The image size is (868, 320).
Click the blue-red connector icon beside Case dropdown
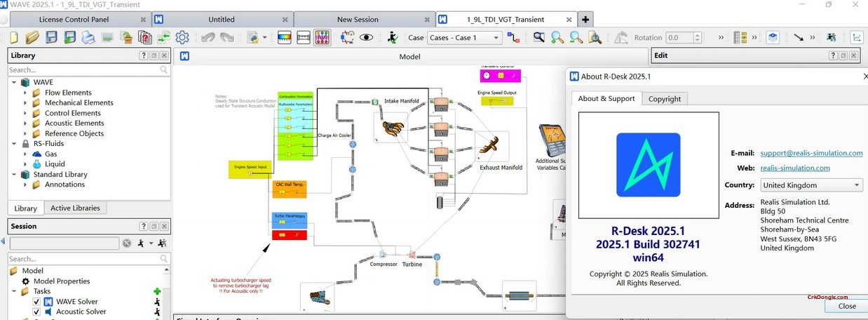tap(513, 37)
